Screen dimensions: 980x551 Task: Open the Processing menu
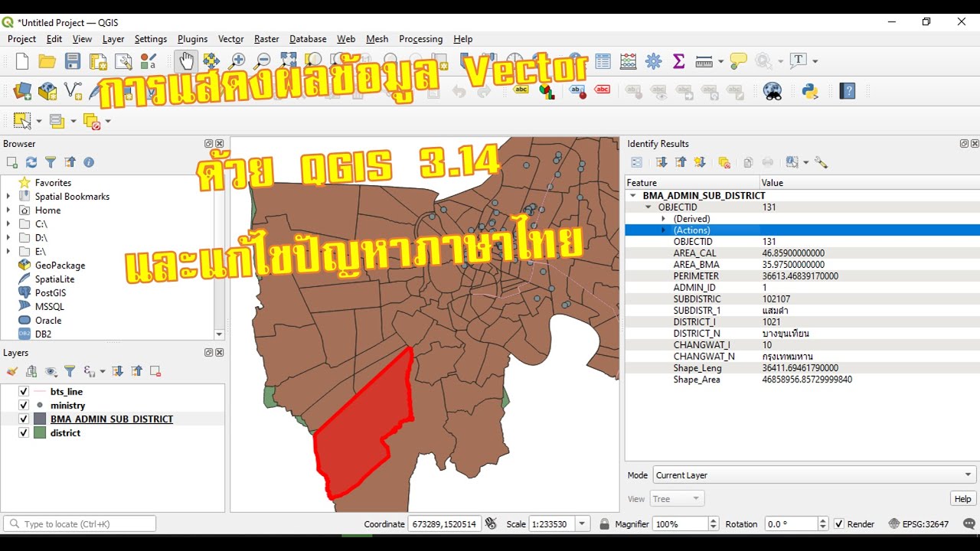[x=420, y=39]
